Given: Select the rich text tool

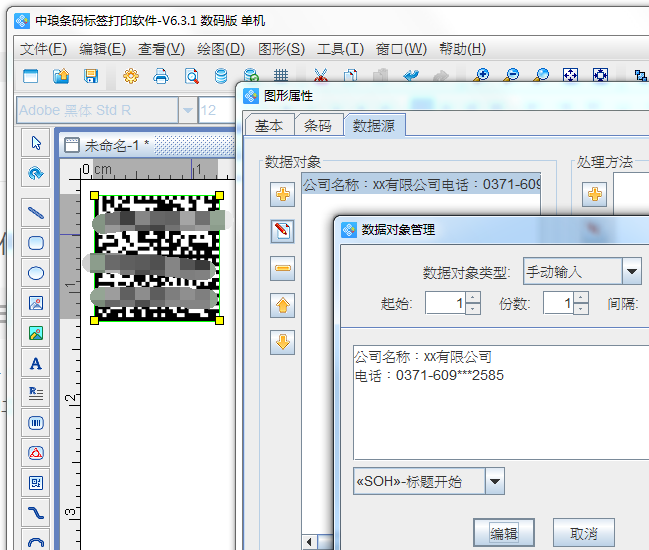Looking at the screenshot, I should (x=36, y=393).
